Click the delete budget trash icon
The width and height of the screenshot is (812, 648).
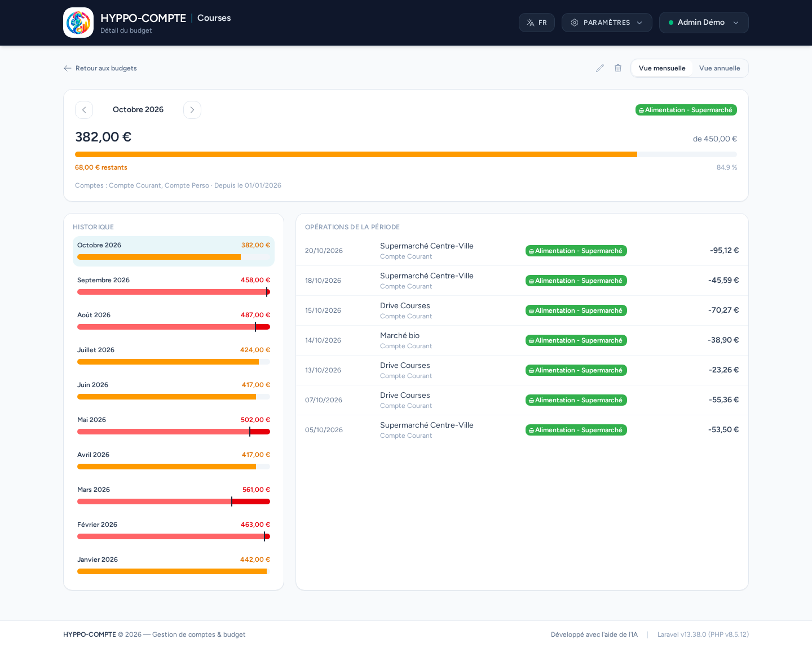point(618,68)
